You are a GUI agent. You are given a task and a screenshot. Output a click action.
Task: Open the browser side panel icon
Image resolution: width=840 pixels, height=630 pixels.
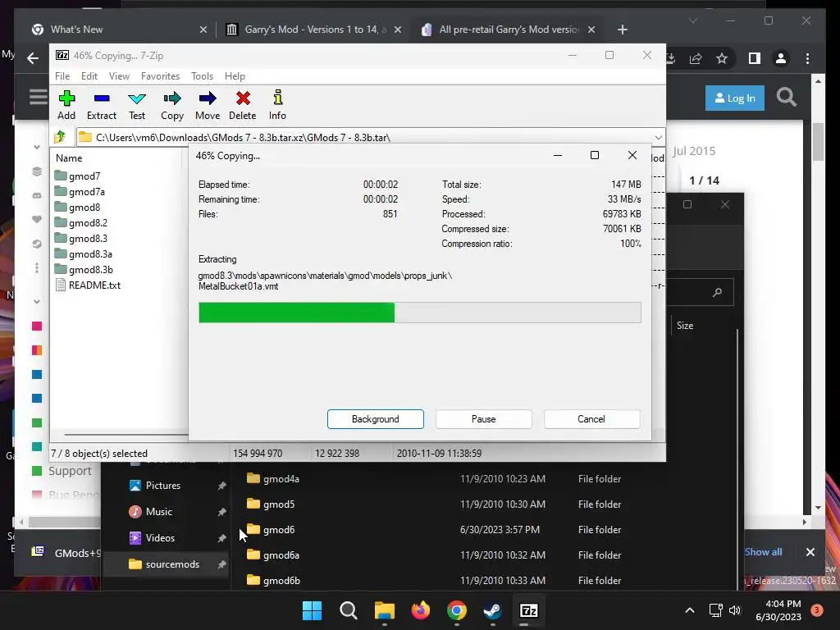[x=755, y=58]
